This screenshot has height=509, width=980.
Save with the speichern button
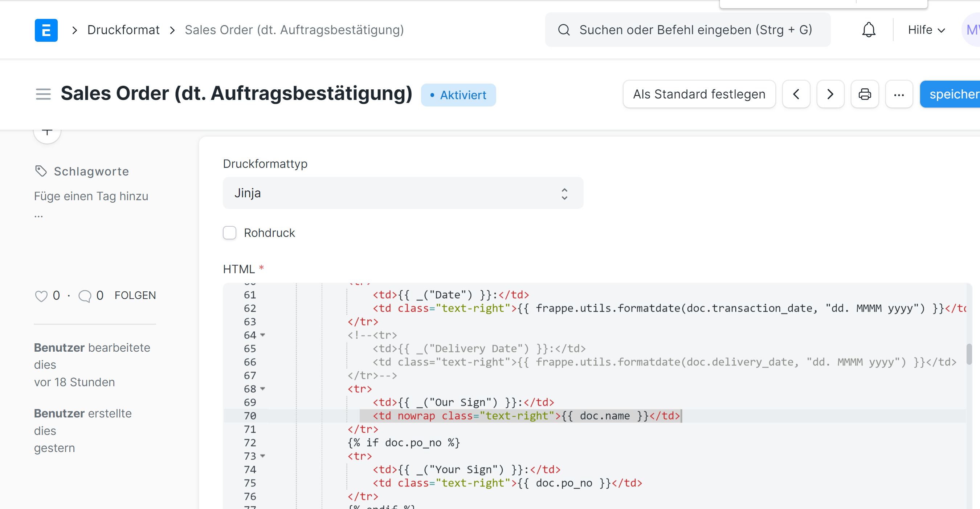[x=950, y=94]
